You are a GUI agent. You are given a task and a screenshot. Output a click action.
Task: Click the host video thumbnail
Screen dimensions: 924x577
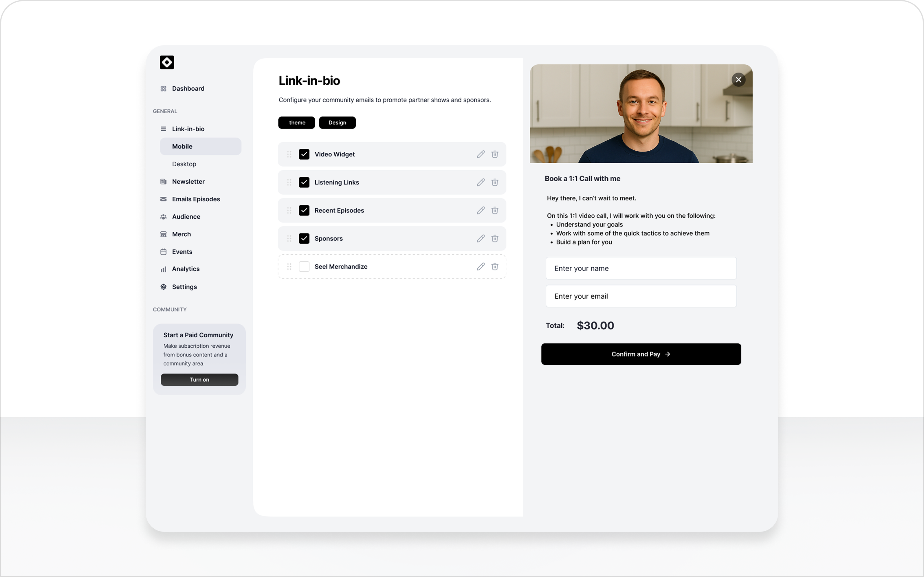641,114
